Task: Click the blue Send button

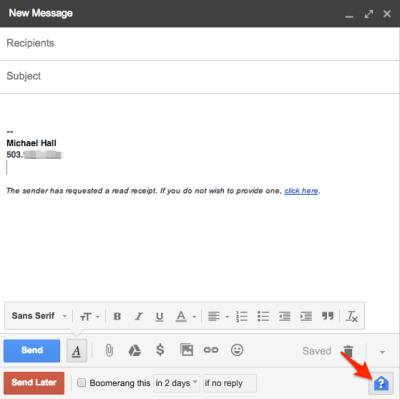Action: (x=32, y=351)
